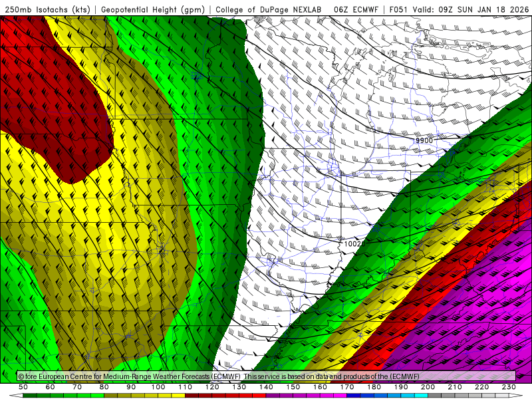Click the dark red swatch just above 110 knots
The width and height of the screenshot is (532, 399).
(192, 396)
